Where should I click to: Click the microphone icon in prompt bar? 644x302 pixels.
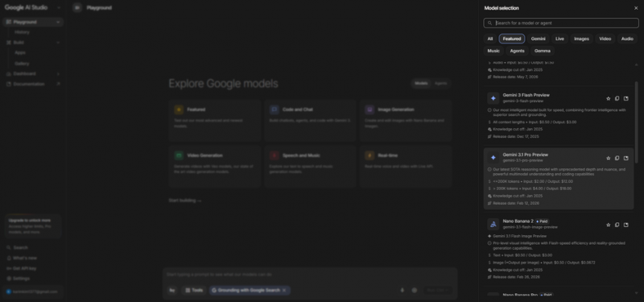click(402, 291)
